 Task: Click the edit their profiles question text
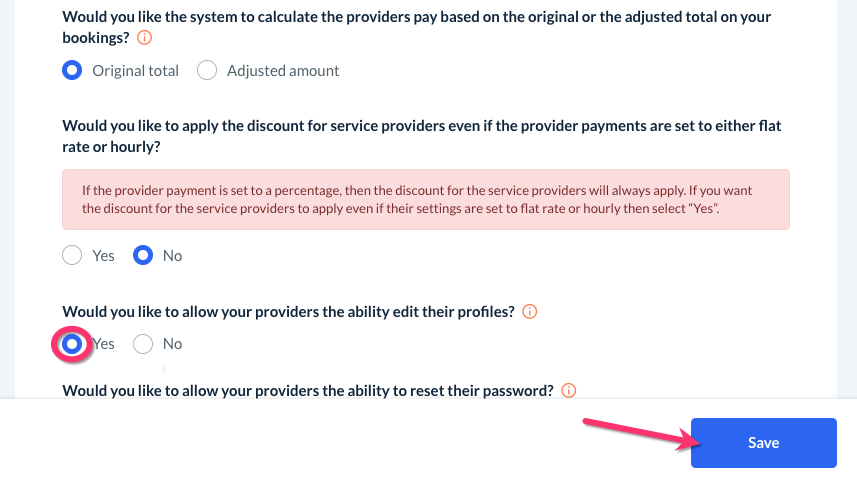pyautogui.click(x=288, y=312)
